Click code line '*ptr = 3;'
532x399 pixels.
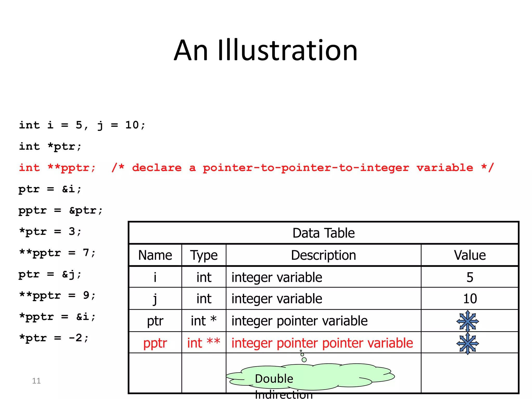(50, 232)
